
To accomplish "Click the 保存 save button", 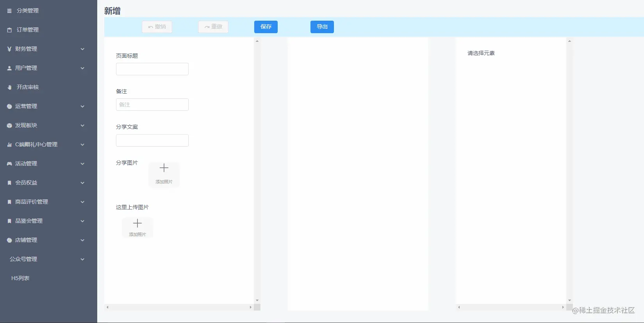I will point(266,27).
